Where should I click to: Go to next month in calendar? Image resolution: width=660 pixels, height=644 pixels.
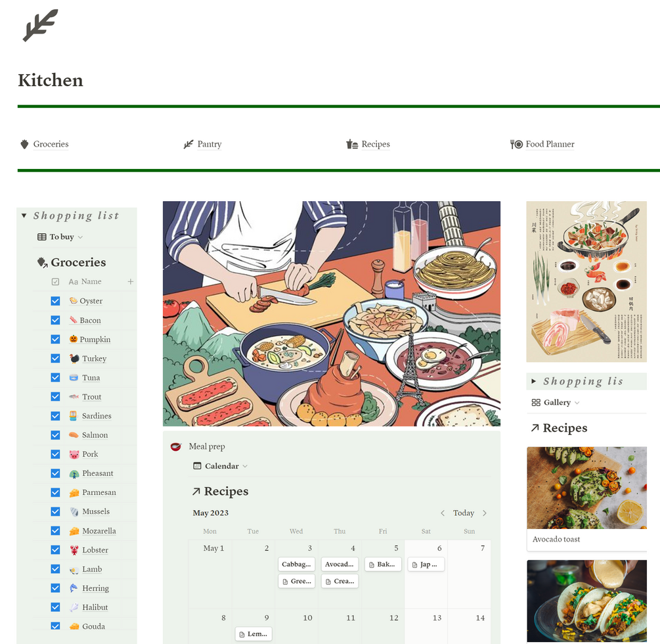(485, 513)
